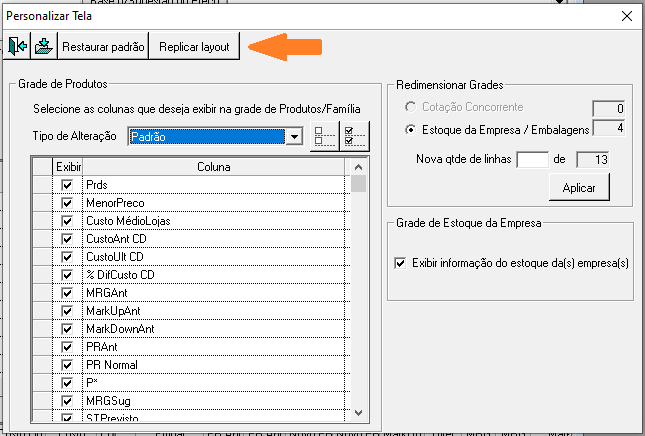Click the Estoque da Empresa value field showing 4
The image size is (645, 436).
(x=608, y=128)
